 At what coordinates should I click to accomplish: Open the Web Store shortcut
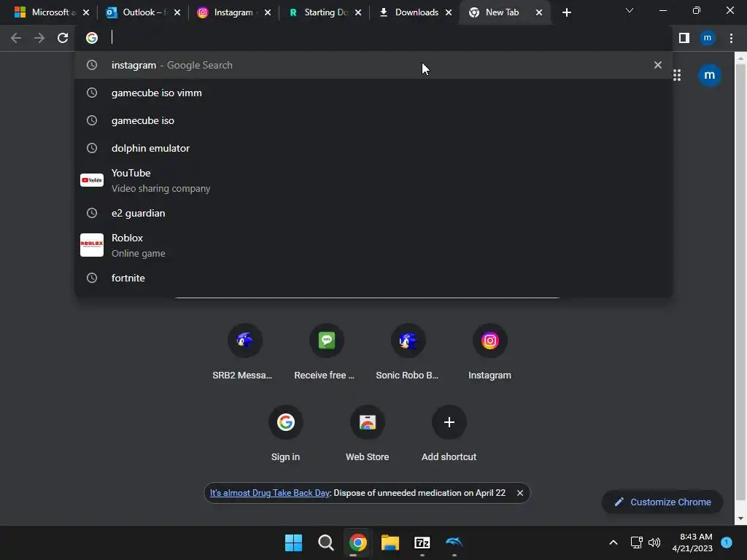click(368, 434)
